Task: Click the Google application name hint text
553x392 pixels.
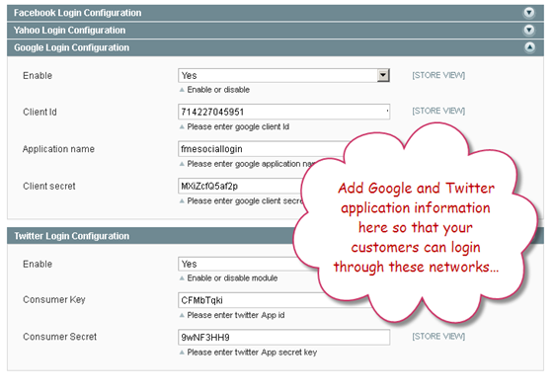Action: 251,164
